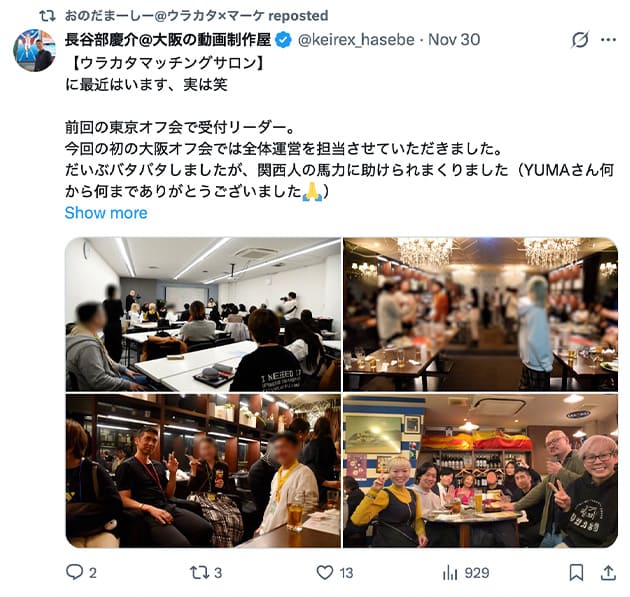Click the blue verified badge
Screen dimensions: 630x597
tap(284, 40)
